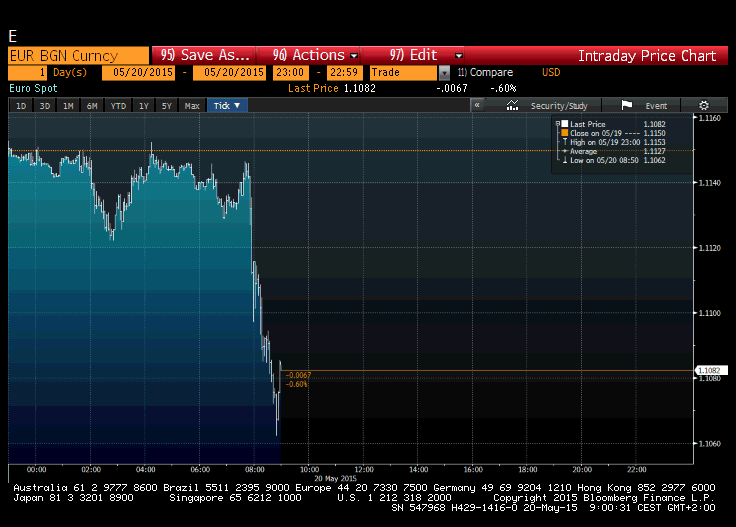Click the 1.1060 price axis label
Screen dimensions: 736x527
[x=710, y=443]
